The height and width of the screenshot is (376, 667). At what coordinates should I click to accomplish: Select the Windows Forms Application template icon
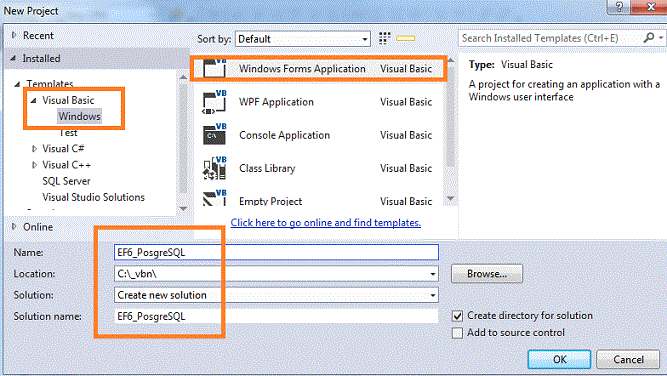pyautogui.click(x=214, y=68)
